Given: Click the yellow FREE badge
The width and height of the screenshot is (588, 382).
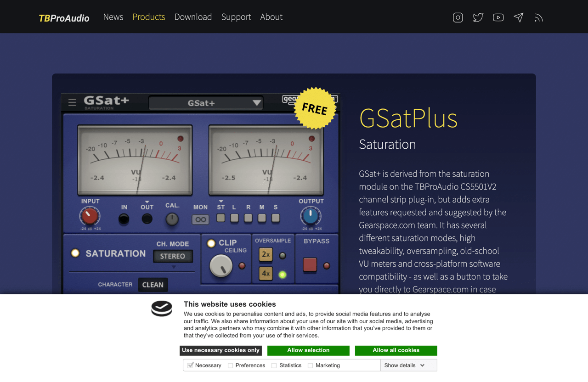Looking at the screenshot, I should [315, 108].
